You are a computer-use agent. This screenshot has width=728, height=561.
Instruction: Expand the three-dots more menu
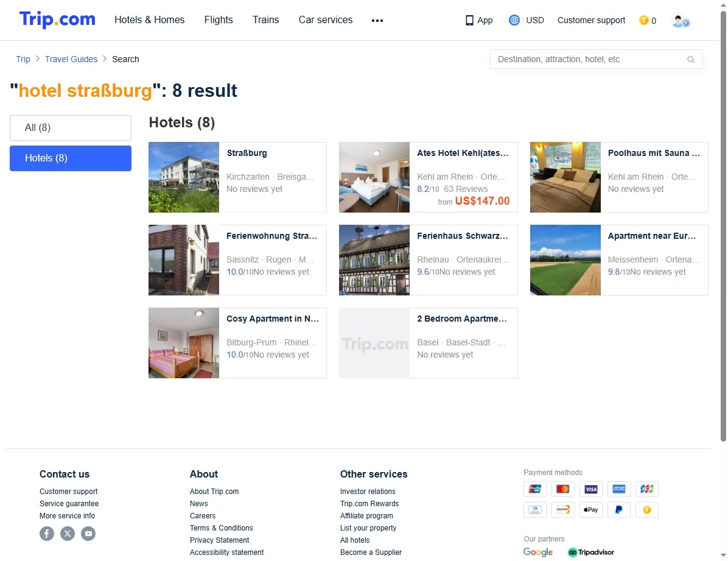(377, 21)
